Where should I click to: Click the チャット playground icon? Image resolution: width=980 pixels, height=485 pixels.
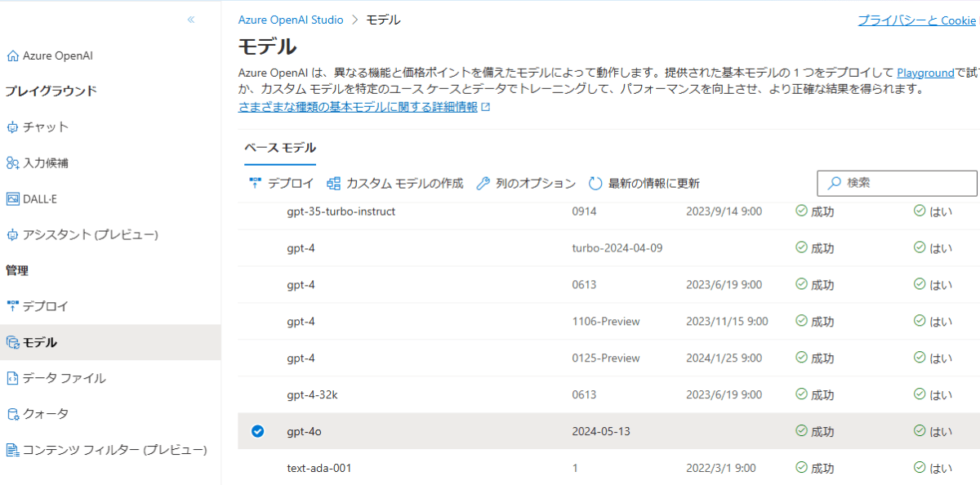point(12,127)
